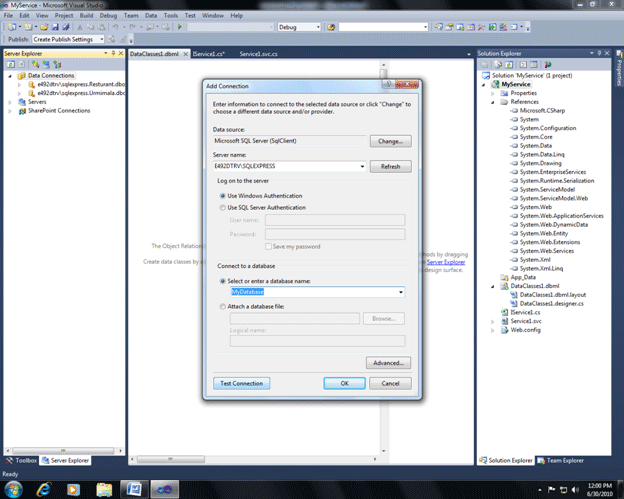Click the Connect to Database icon in Server Explorer

coord(36,64)
